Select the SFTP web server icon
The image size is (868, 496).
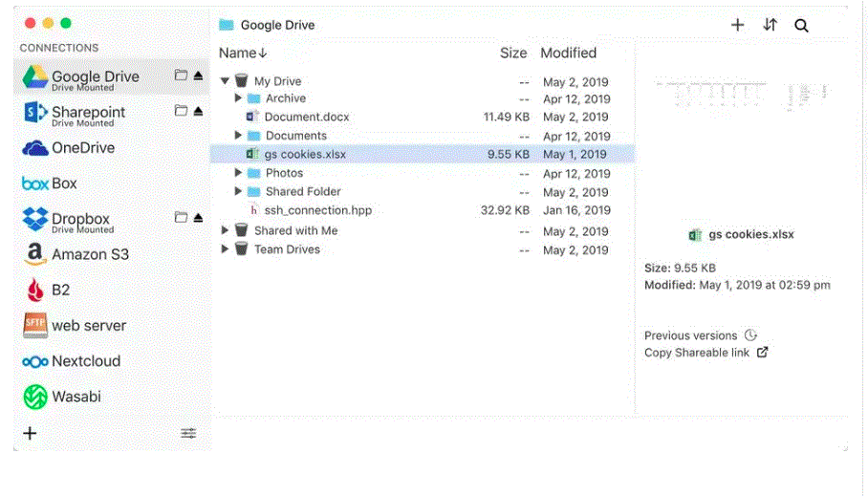[x=34, y=326]
